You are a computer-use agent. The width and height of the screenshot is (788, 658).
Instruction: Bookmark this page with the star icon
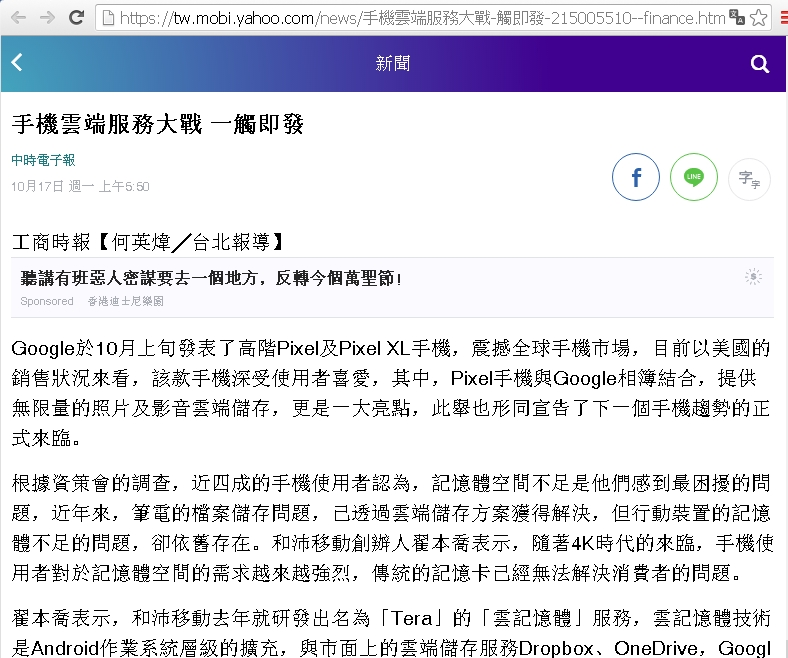click(x=759, y=17)
